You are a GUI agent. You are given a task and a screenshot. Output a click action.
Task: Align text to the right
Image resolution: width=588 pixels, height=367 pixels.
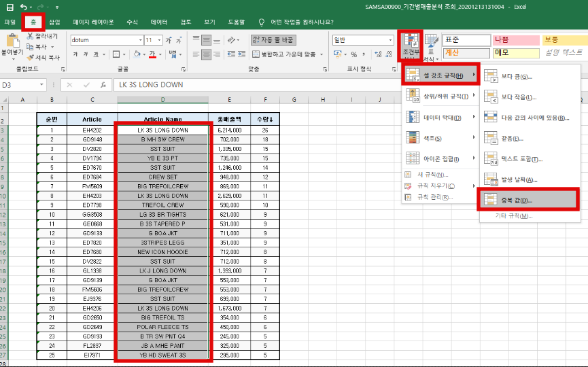click(x=217, y=54)
